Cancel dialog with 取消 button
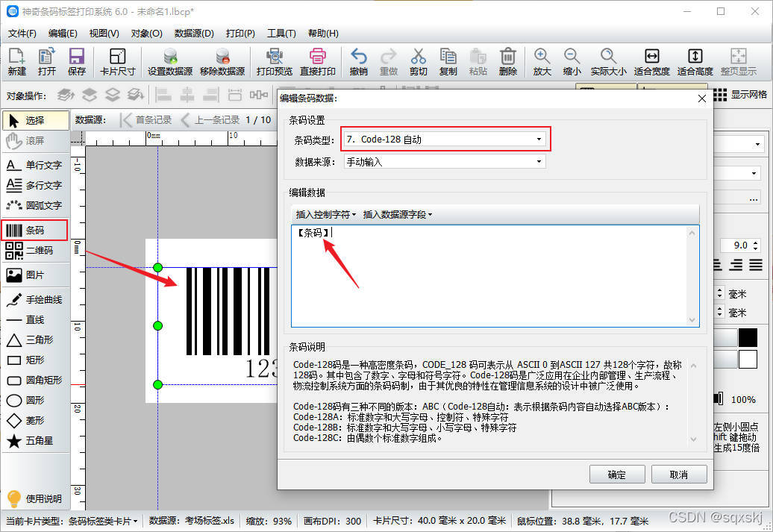773x532 pixels. point(679,475)
